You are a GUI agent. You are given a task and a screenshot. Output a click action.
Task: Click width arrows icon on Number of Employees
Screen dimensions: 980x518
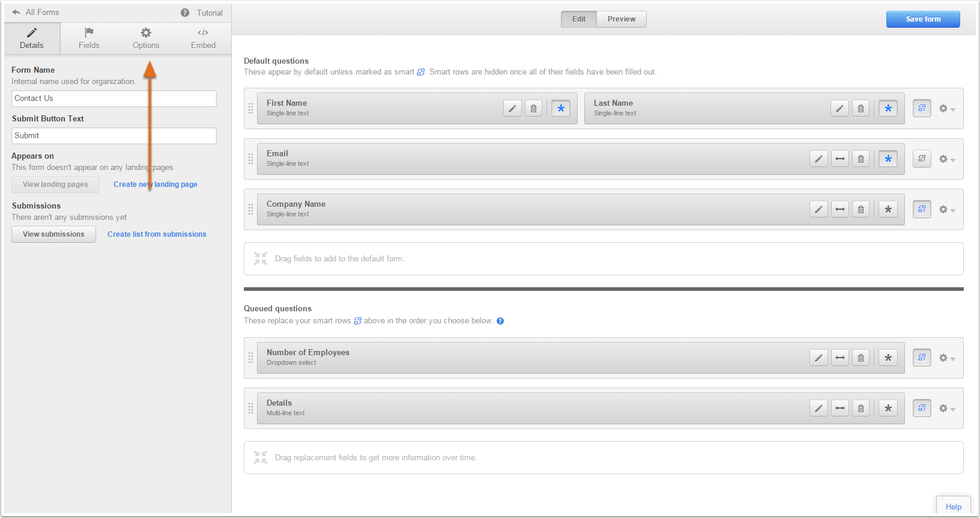[x=840, y=358]
